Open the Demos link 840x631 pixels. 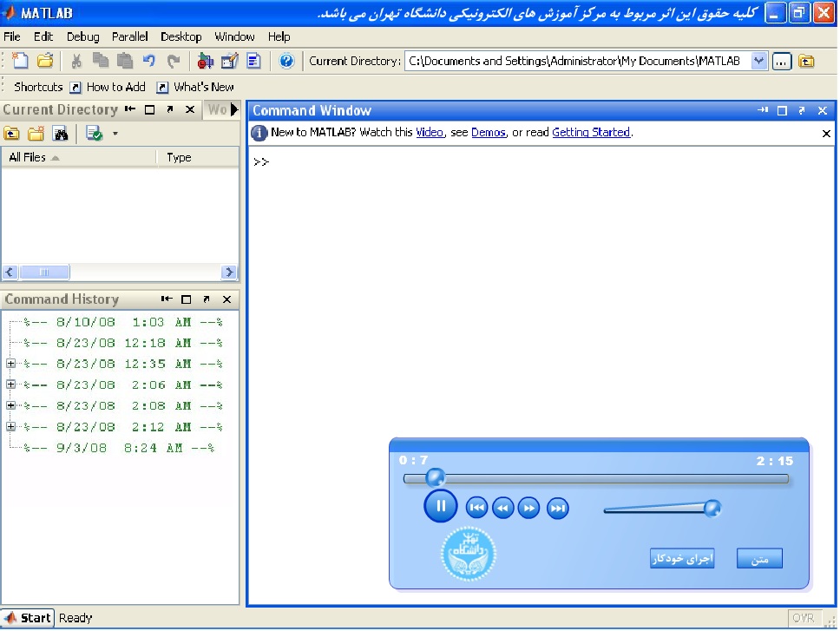click(x=489, y=132)
